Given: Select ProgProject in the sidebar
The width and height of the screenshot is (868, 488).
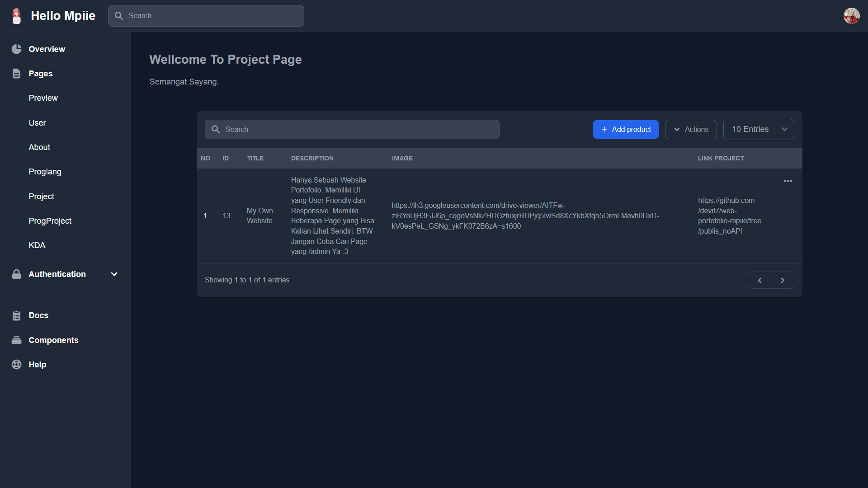Looking at the screenshot, I should pos(50,221).
